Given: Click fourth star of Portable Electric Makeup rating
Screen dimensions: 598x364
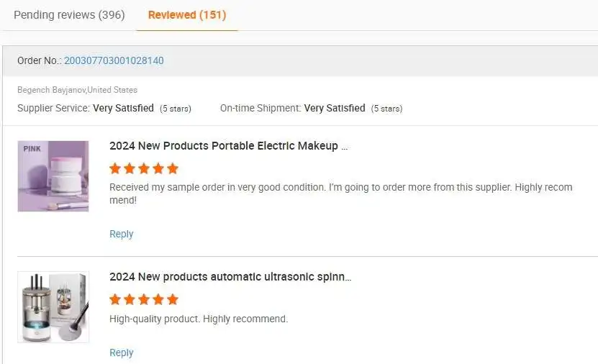Looking at the screenshot, I should point(158,169).
